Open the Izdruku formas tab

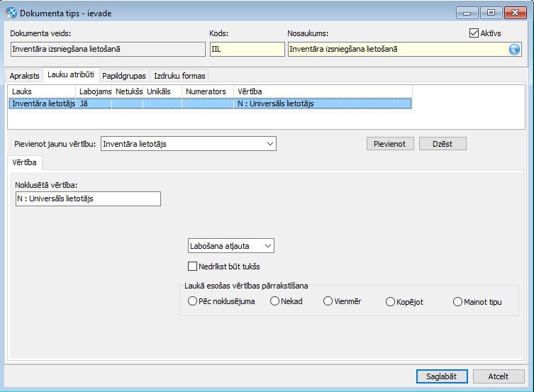pos(179,76)
